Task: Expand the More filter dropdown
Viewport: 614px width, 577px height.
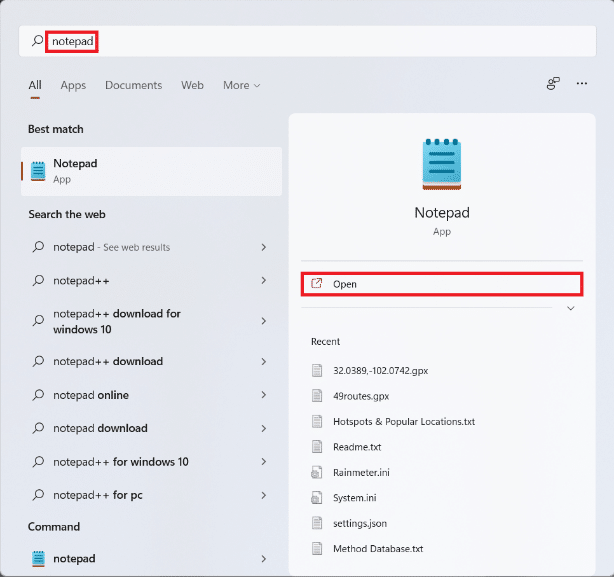Action: (x=241, y=86)
